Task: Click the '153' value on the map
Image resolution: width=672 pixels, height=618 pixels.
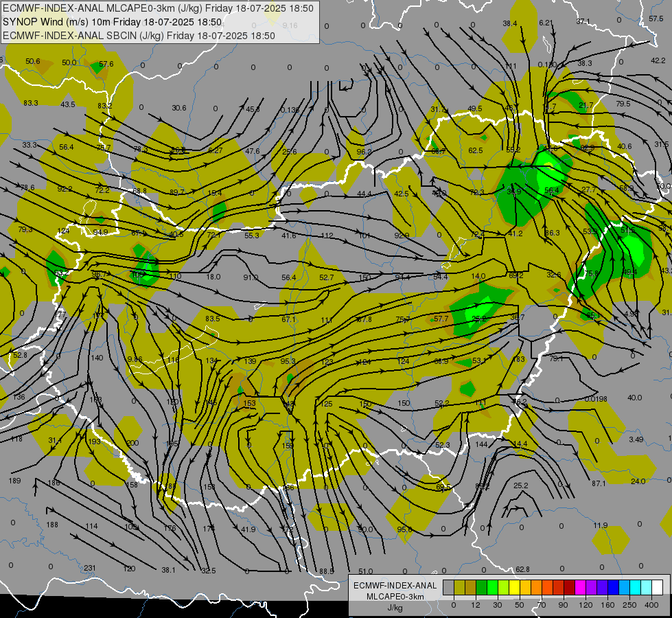Action: click(x=249, y=403)
